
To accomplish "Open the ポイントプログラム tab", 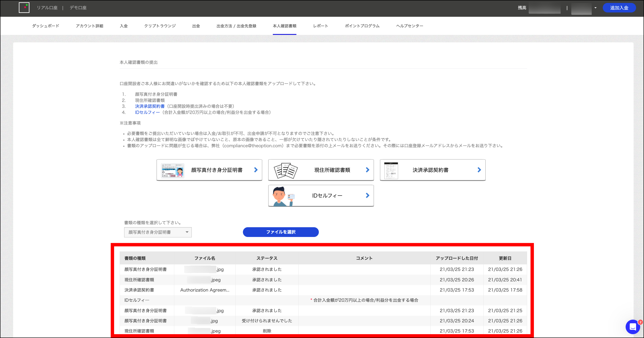I will [x=362, y=26].
